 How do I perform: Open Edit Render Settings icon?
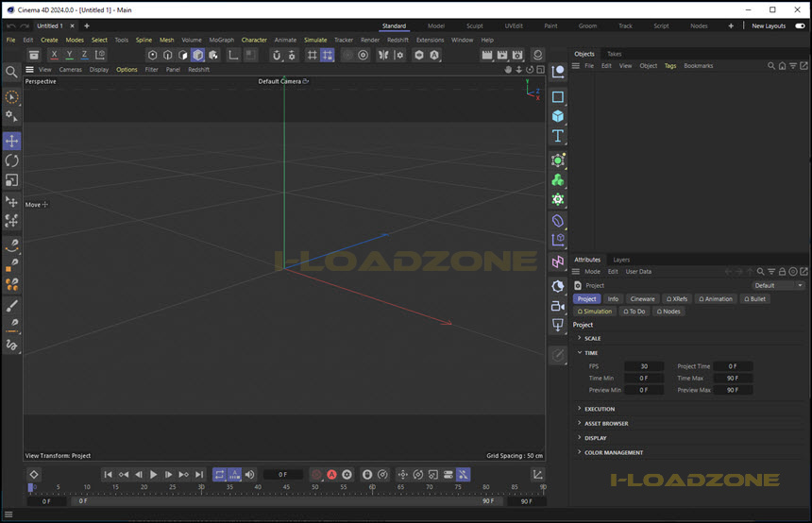pyautogui.click(x=517, y=55)
